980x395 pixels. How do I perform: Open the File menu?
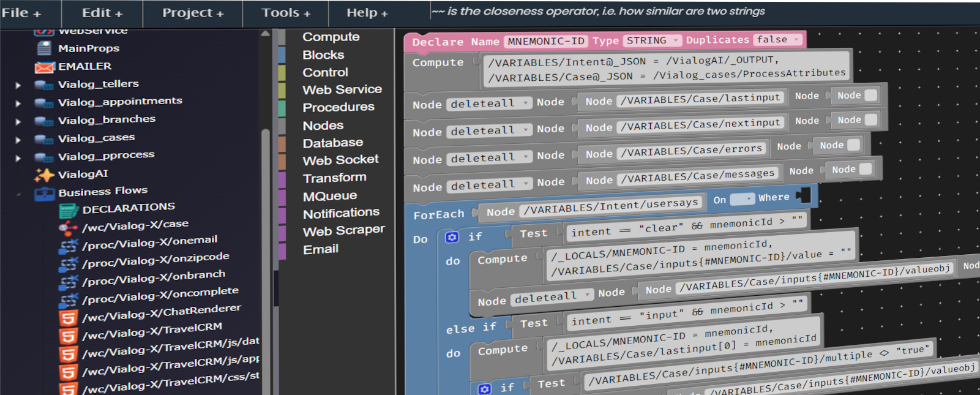(21, 13)
